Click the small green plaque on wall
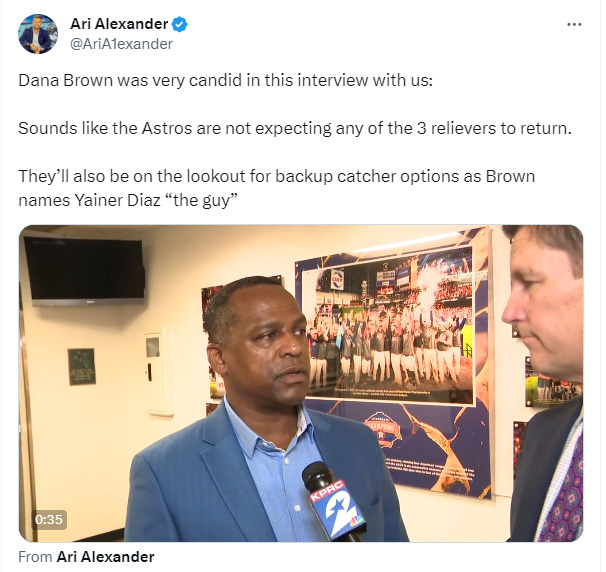606x572 pixels. tap(82, 366)
